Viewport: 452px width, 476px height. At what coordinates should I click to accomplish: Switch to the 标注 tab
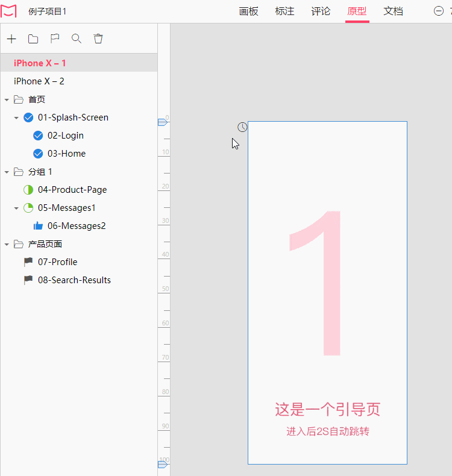[x=284, y=11]
